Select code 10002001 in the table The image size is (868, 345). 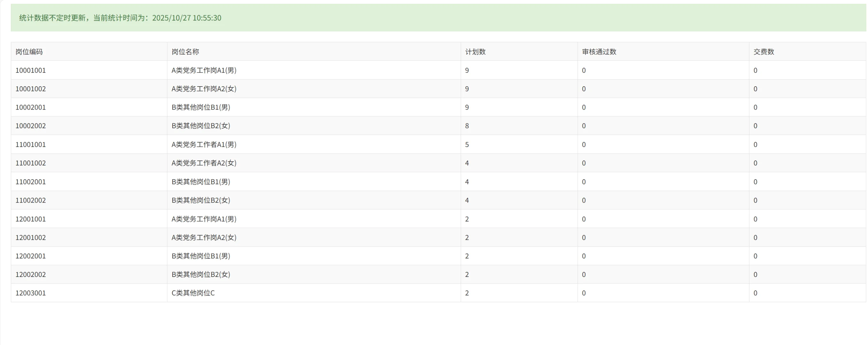click(x=31, y=107)
